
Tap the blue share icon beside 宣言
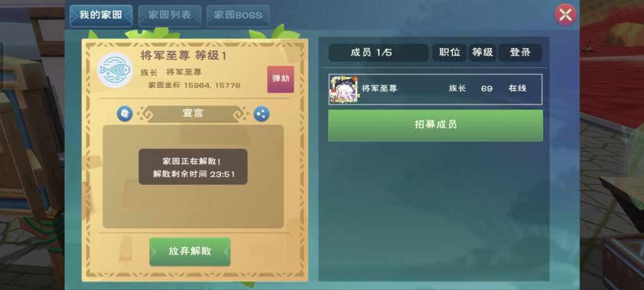261,114
